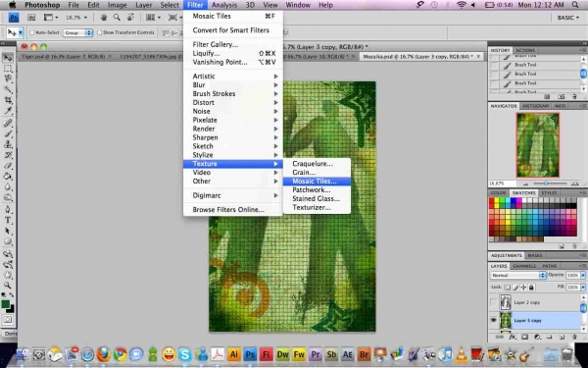This screenshot has width=588, height=368.
Task: Toggle Quick Mask mode icon
Action: point(8,320)
